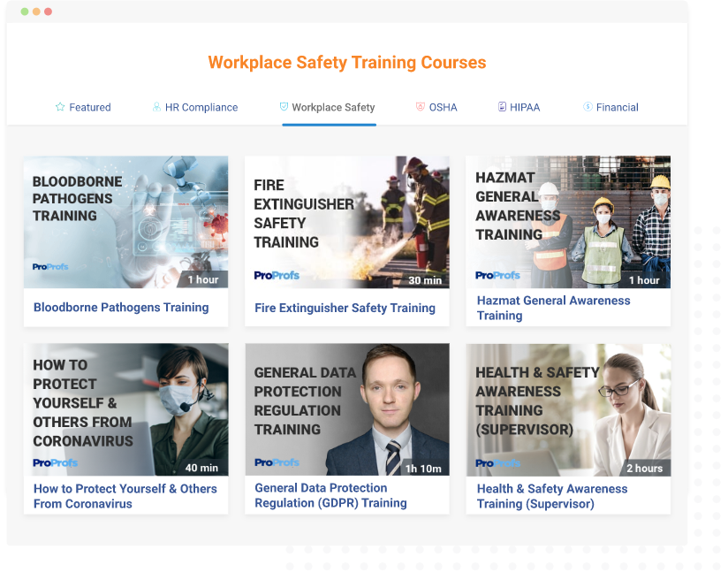Open Fire Extinguisher Safety Training link
Viewport: 728px width, 580px height.
346,308
